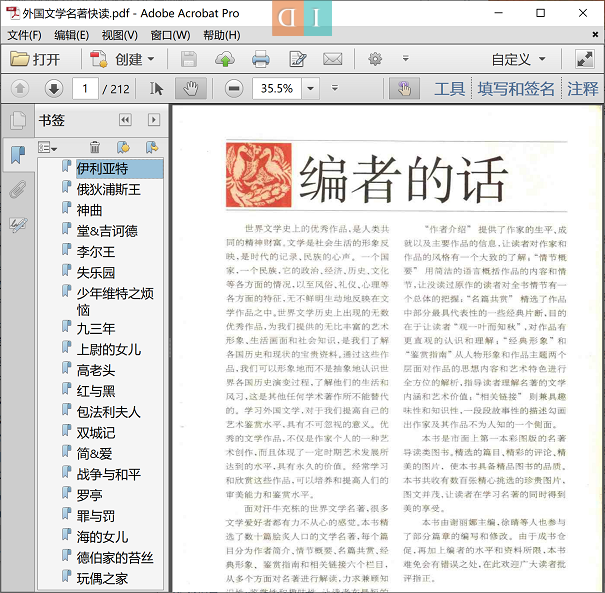605x593 pixels.
Task: Expand the 创建 dropdown arrow
Action: (151, 59)
